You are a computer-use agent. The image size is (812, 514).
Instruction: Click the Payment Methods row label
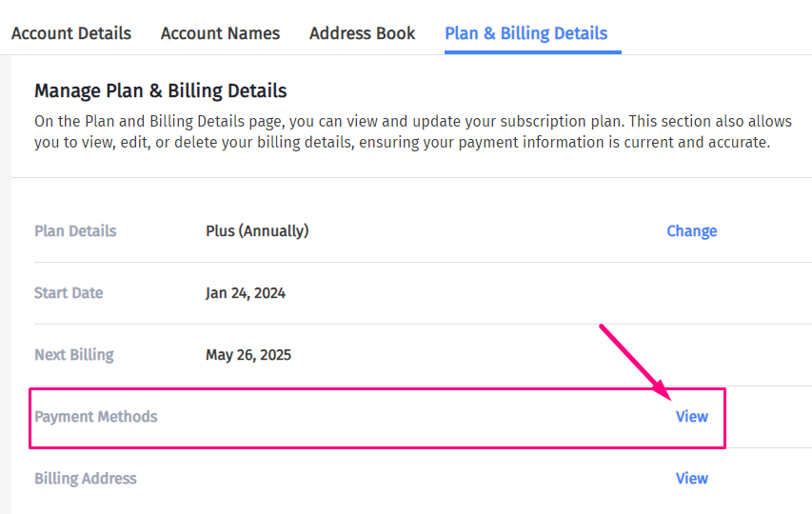[96, 417]
